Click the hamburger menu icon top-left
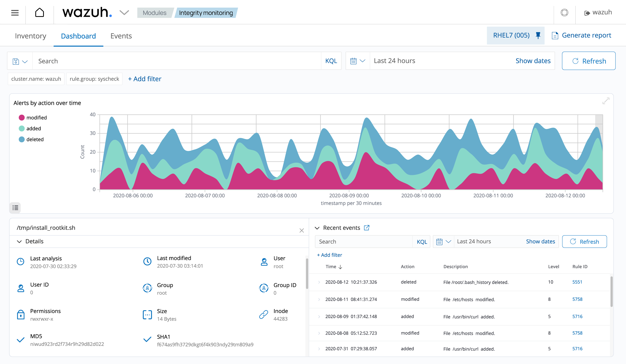 pos(15,12)
